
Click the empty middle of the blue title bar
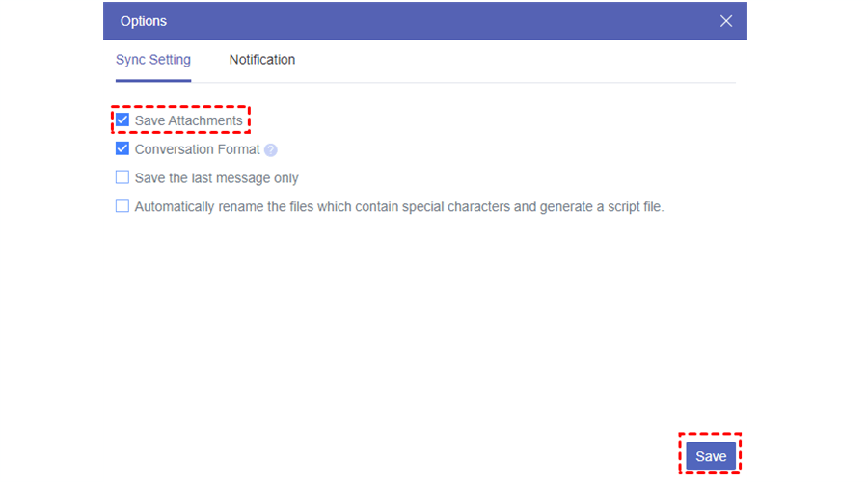[x=424, y=21]
